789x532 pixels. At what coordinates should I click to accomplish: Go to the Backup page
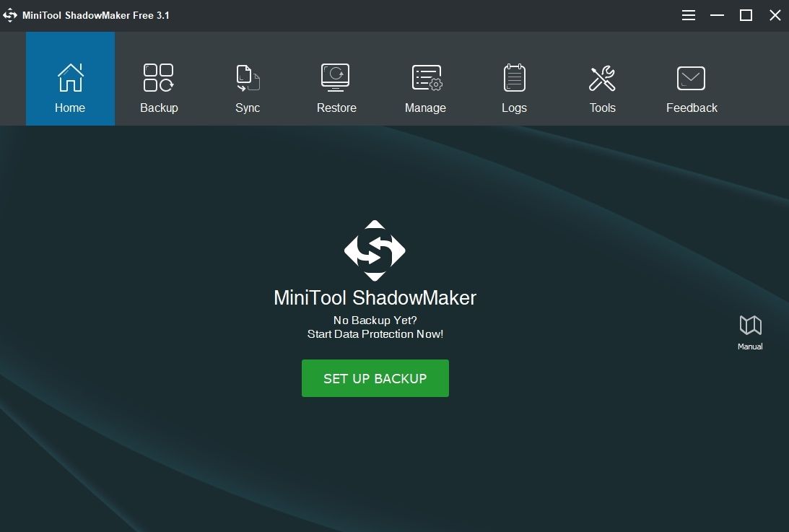point(159,79)
